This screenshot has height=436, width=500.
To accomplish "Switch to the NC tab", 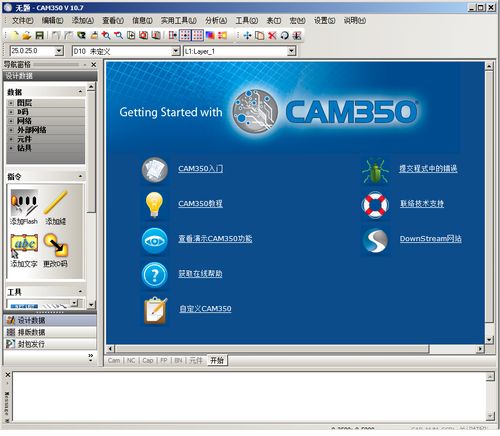I will tap(131, 360).
